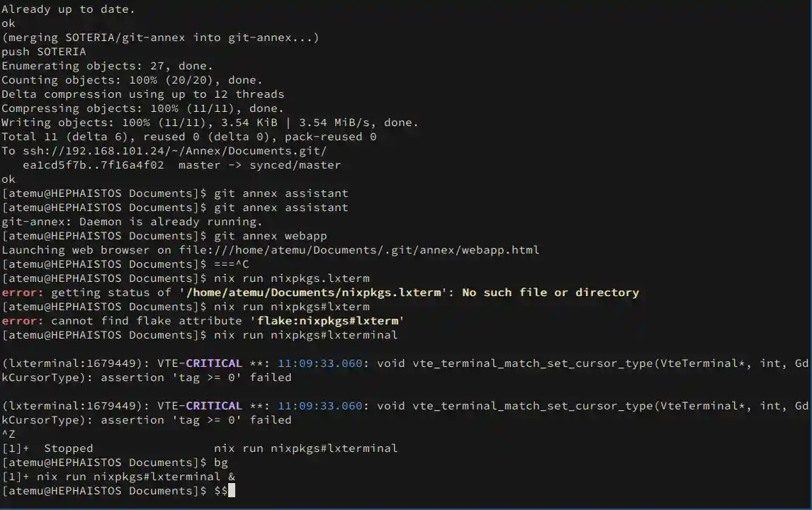Click 'git-annex: Daemon is already running.' message
The image size is (812, 510).
point(132,222)
